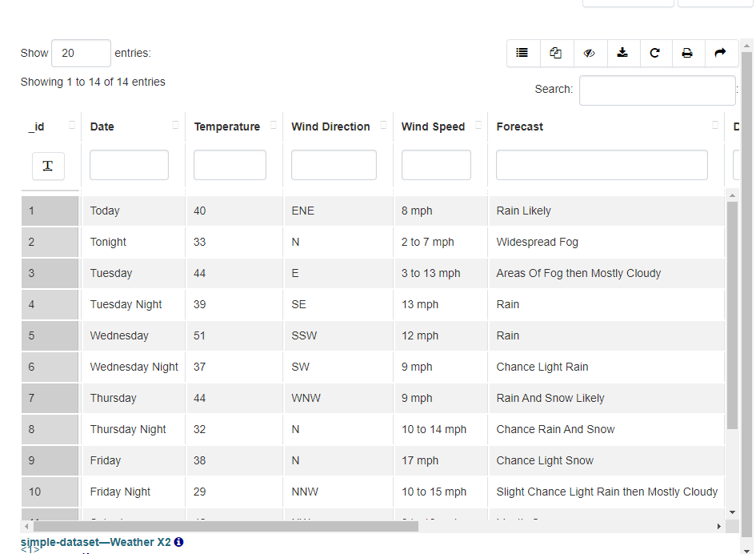The image size is (756, 554).
Task: Click the Chance Light Rain cell
Action: tap(606, 367)
